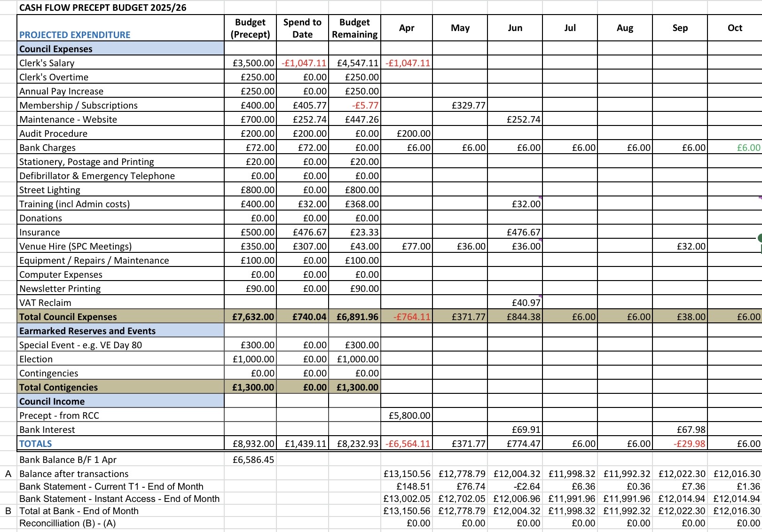762x532 pixels.
Task: Click the VAT Reclaim £40.97 cell
Action: point(515,303)
